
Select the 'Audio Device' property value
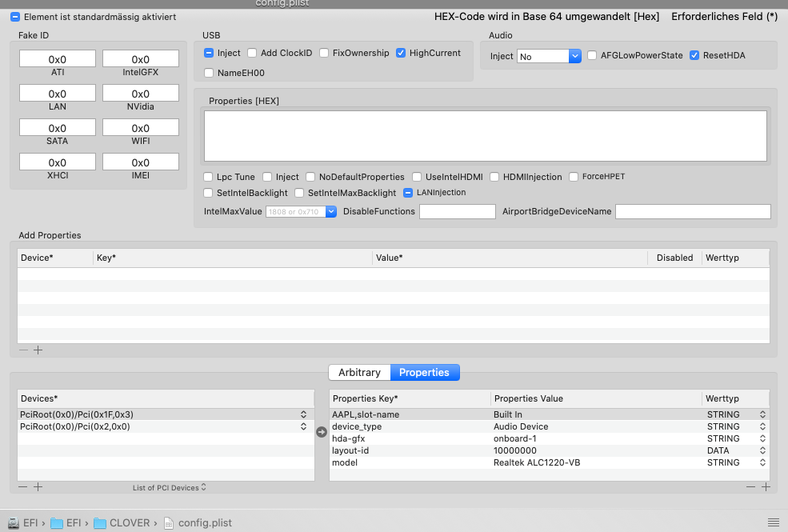(521, 426)
